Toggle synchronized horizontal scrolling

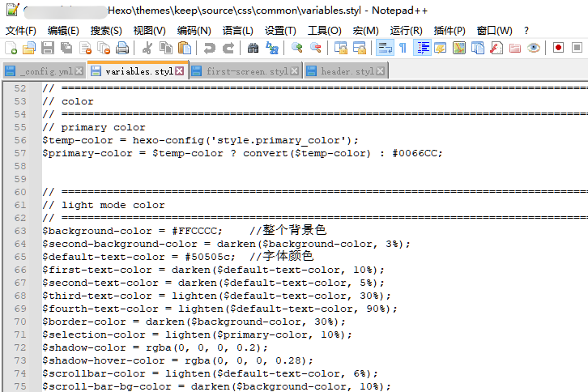tap(360, 48)
